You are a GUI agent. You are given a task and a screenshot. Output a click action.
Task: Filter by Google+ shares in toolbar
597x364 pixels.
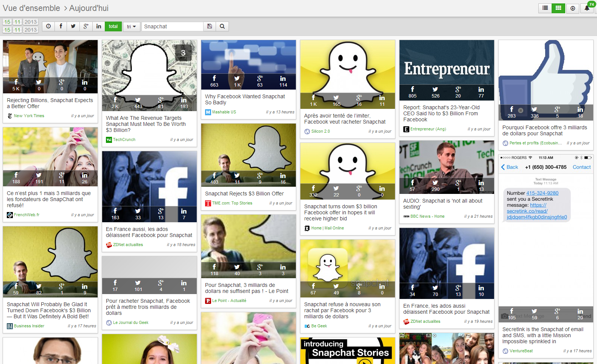coord(86,26)
